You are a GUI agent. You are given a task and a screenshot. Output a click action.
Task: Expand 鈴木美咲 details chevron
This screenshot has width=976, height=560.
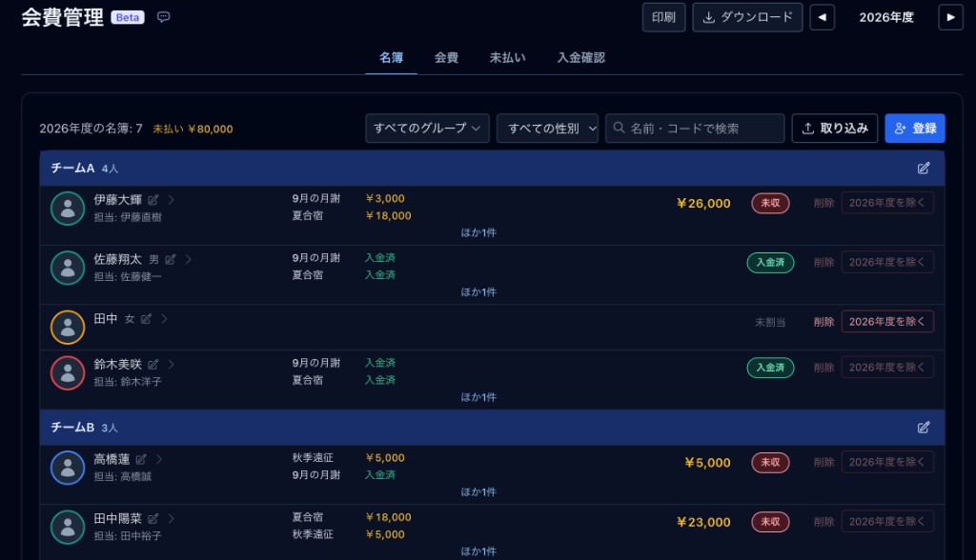(x=172, y=365)
